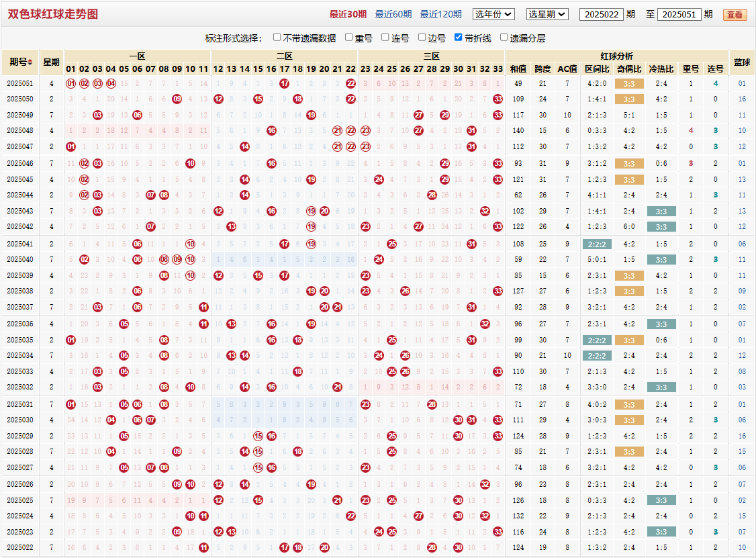756x558 pixels.
Task: Click red ball 06 in row 2025049
Action: click(x=138, y=115)
